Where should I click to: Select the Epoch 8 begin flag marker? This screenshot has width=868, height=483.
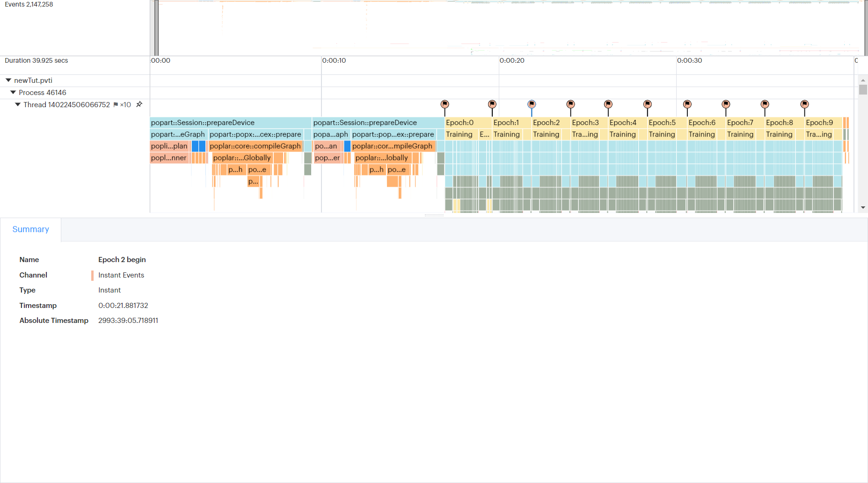(x=765, y=104)
